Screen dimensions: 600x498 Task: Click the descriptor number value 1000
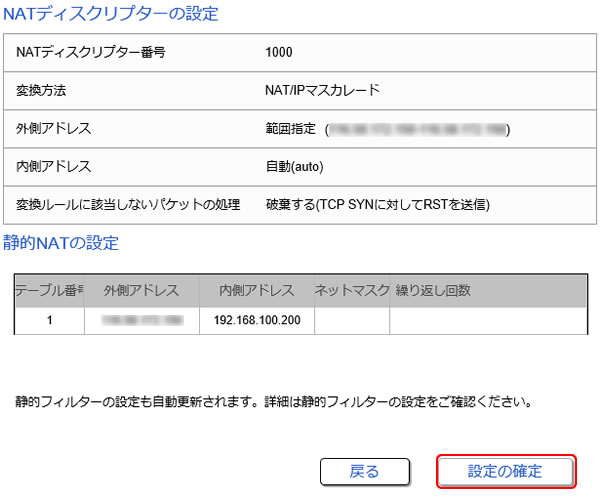coord(280,52)
